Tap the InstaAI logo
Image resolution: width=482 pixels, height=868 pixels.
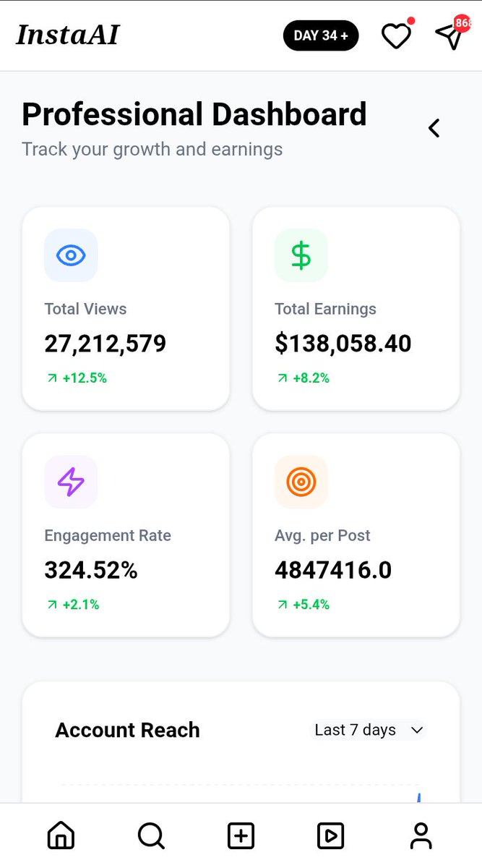coord(68,35)
